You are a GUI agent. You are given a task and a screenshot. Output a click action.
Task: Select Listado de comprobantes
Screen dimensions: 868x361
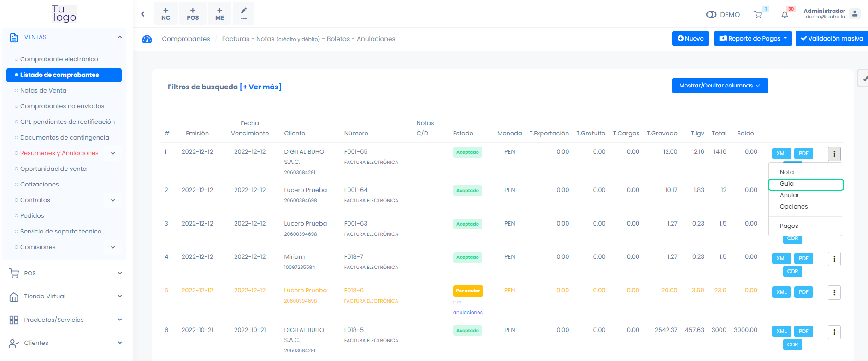click(64, 75)
